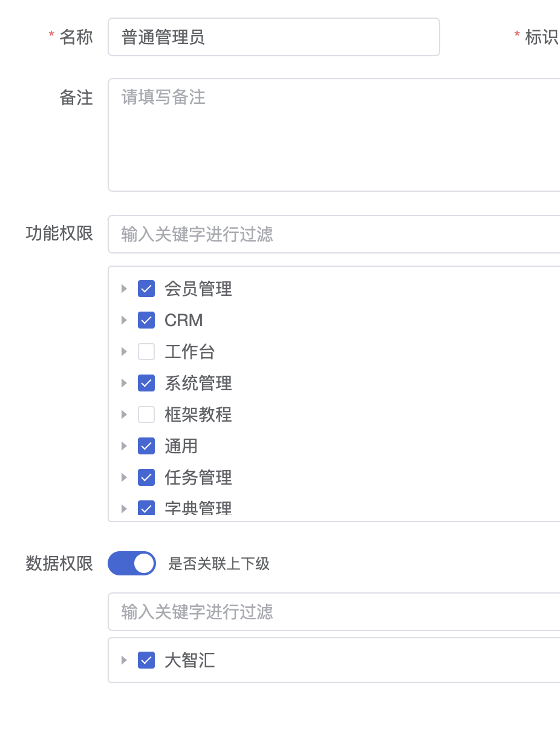Uncheck the 字典管理 permission checkbox
Image resolution: width=560 pixels, height=743 pixels.
coord(146,508)
